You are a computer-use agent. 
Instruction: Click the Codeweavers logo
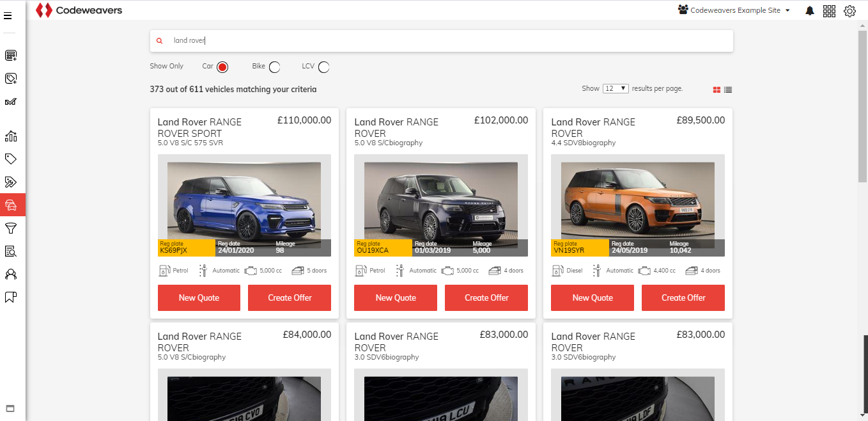tap(79, 10)
